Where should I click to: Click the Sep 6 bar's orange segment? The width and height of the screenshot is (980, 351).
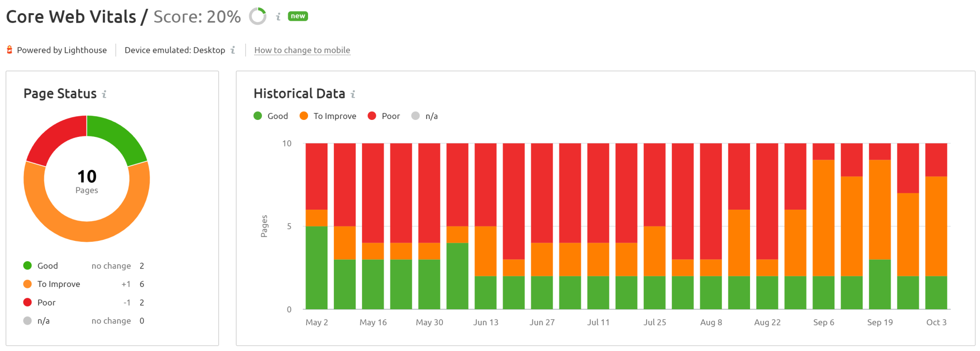coord(823,218)
